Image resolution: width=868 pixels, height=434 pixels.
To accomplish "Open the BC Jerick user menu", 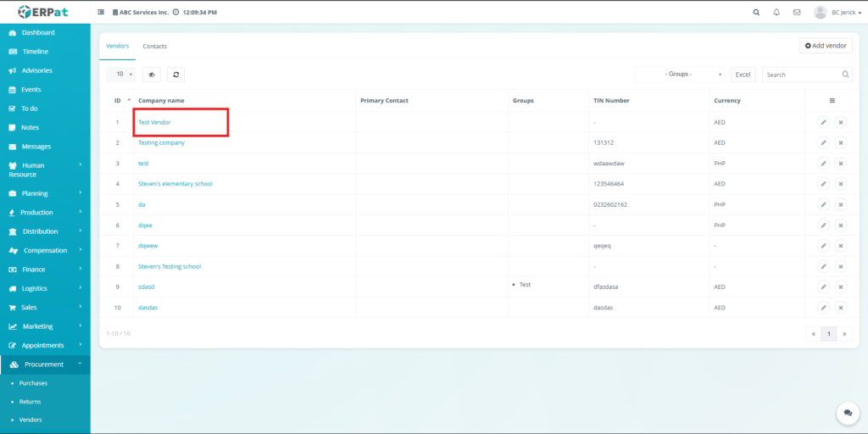I will [837, 12].
